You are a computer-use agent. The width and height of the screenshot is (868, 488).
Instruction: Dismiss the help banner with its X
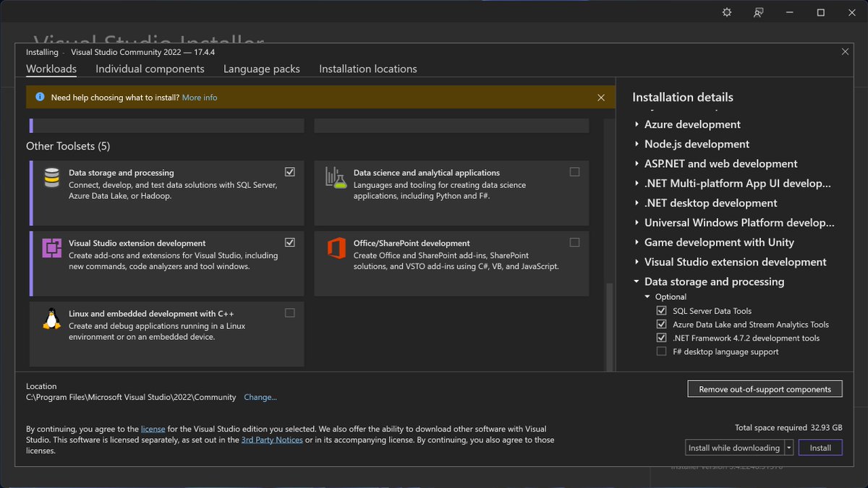tap(601, 97)
